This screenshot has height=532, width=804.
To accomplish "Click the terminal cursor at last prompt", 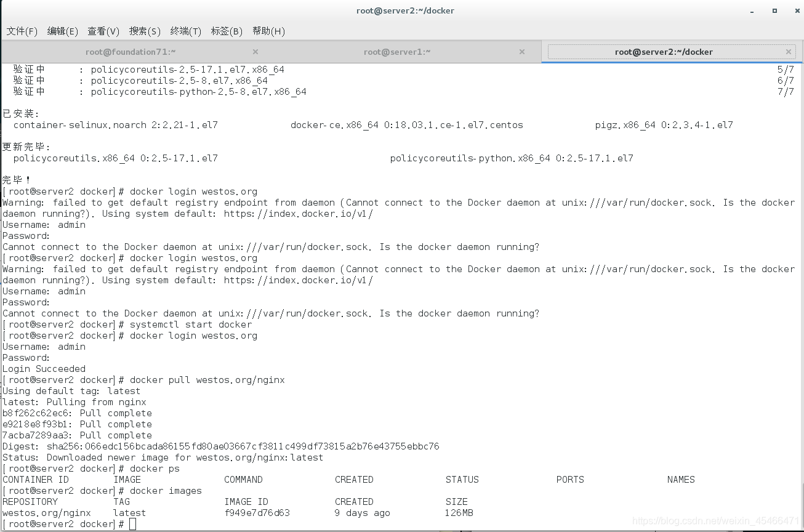I will click(133, 524).
